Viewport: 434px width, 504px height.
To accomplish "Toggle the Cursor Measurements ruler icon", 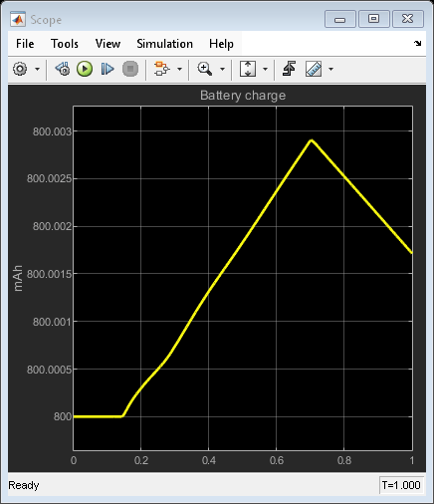I will pyautogui.click(x=314, y=69).
